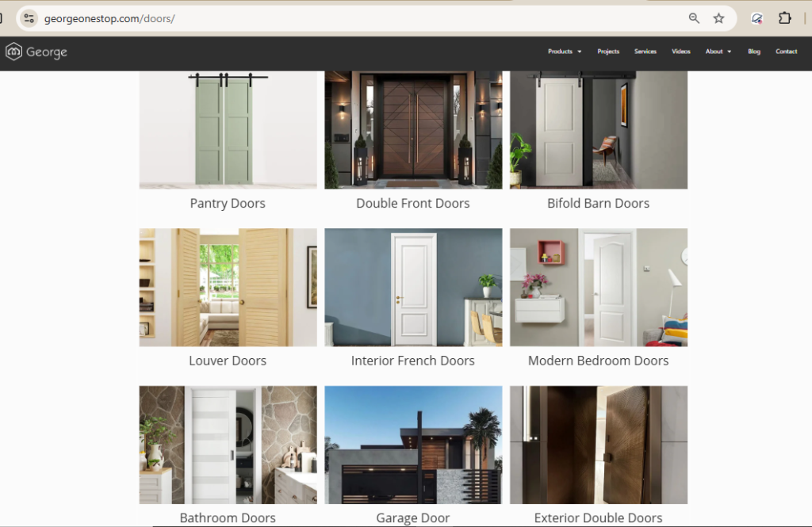812x527 pixels.
Task: Bookmark this page with the star icon
Action: click(x=718, y=19)
